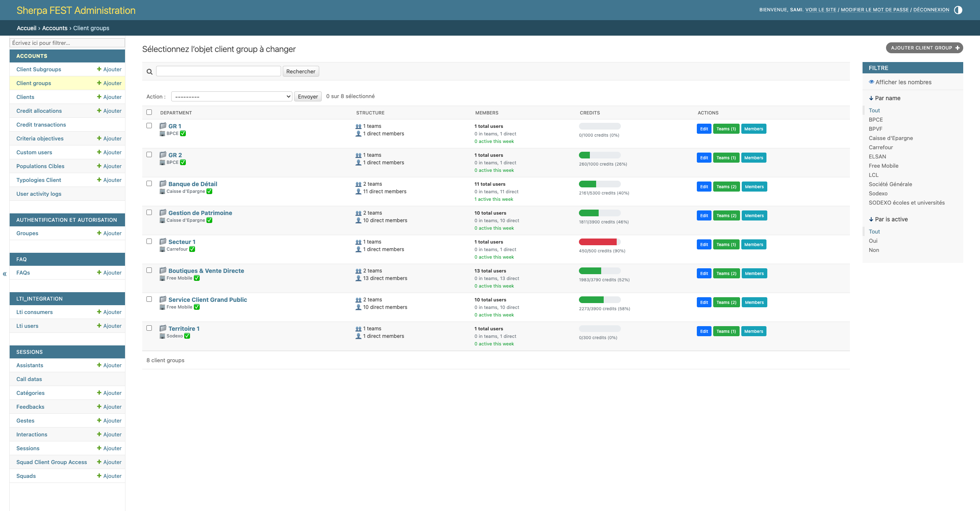This screenshot has height=511, width=980.
Task: Click the folder icon beside Banque de Détail
Action: [x=163, y=184]
